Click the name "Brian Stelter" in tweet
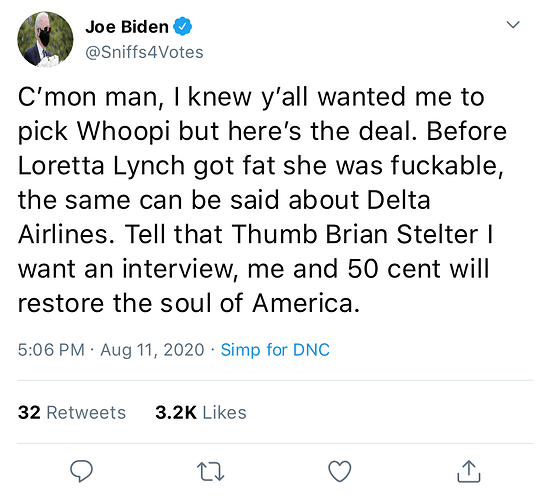551x499 pixels. 402,234
